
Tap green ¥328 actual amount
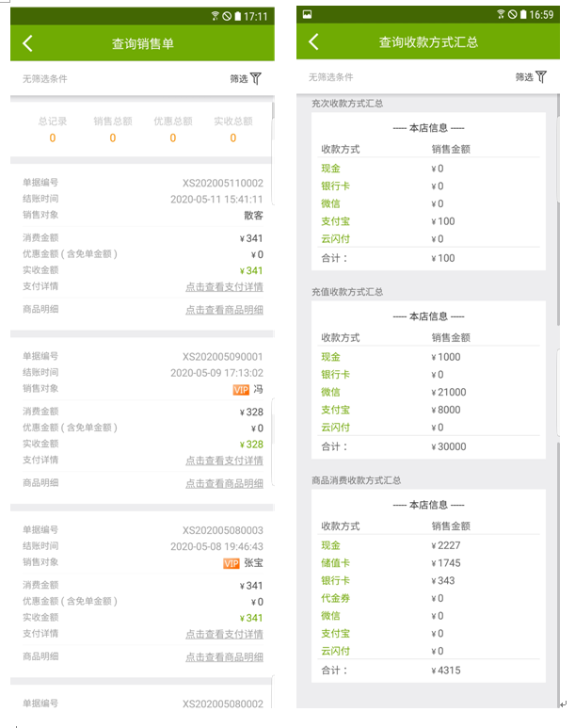coord(251,445)
